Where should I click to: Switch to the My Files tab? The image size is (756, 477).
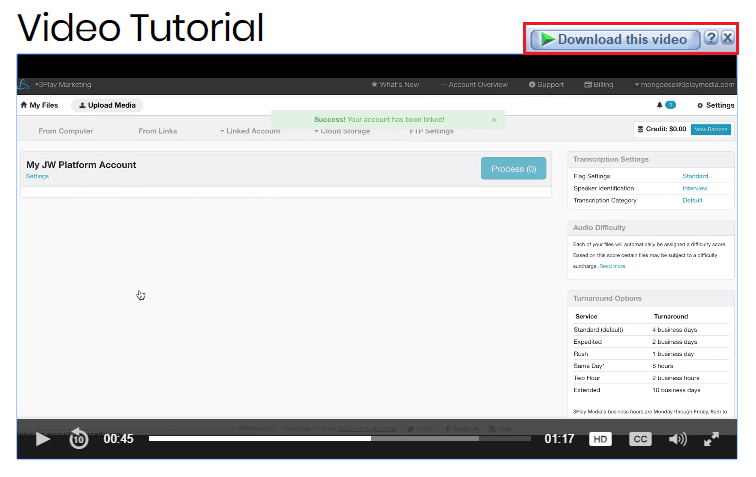tap(39, 105)
